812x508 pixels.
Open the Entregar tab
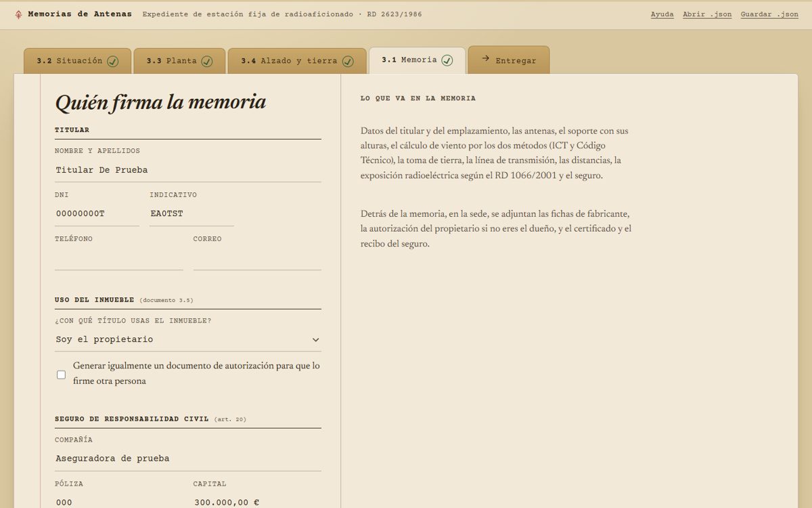pos(508,60)
